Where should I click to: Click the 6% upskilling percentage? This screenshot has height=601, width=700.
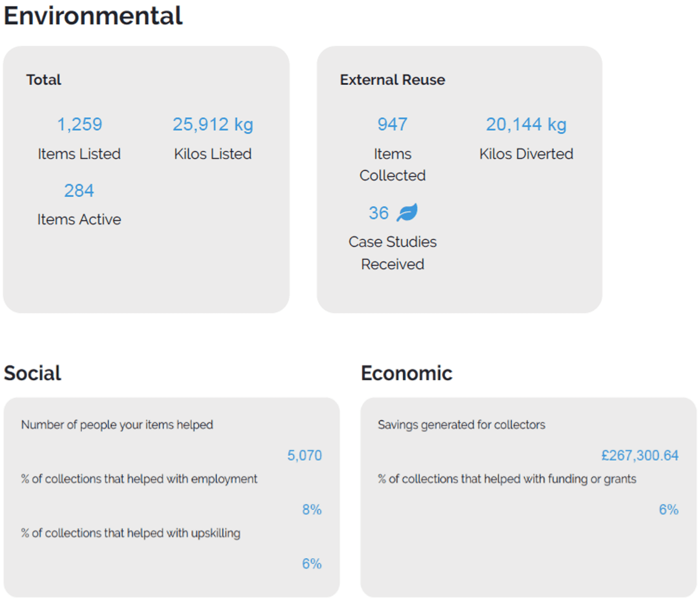point(312,564)
